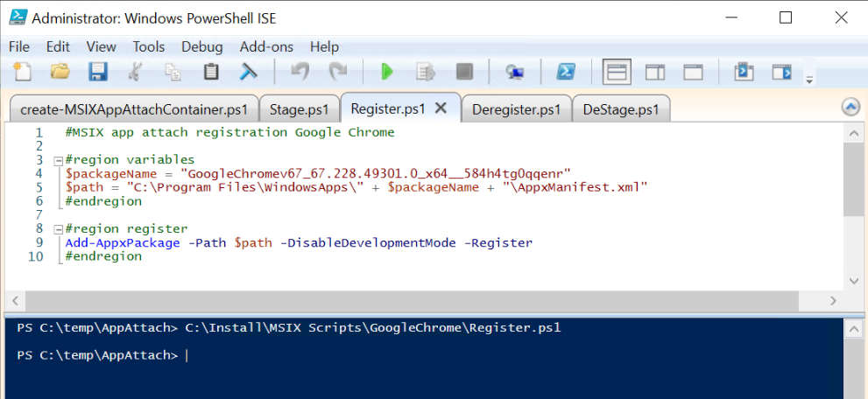Create a new script file
868x399 pixels.
point(22,72)
